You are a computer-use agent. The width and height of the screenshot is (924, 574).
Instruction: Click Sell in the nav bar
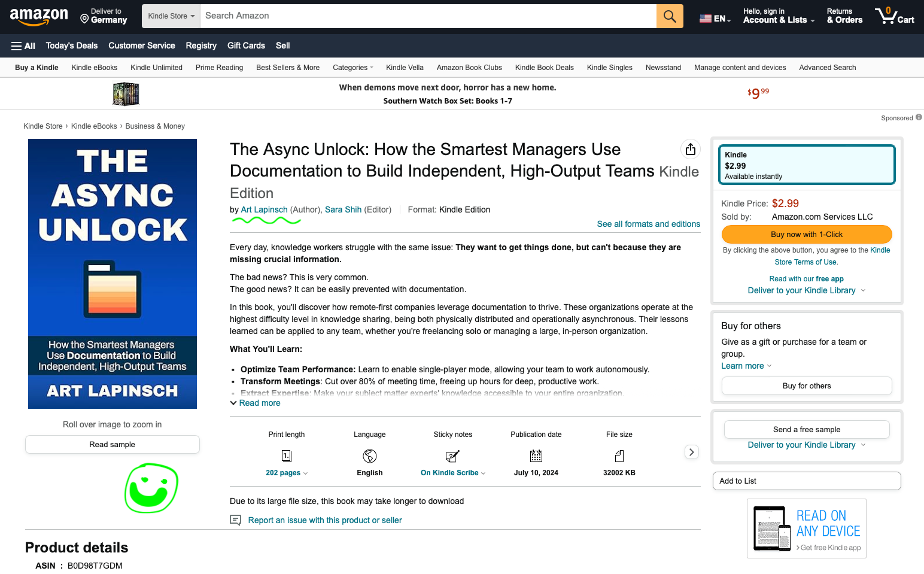tap(283, 45)
